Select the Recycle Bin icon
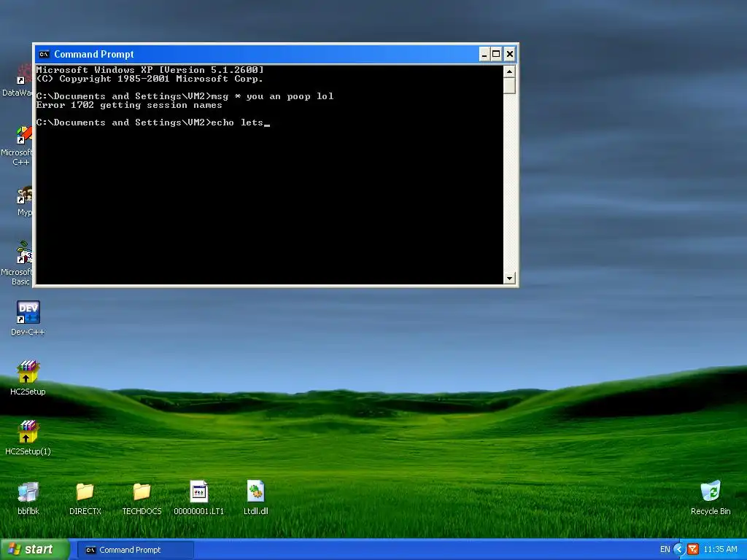747x560 pixels. (x=711, y=497)
